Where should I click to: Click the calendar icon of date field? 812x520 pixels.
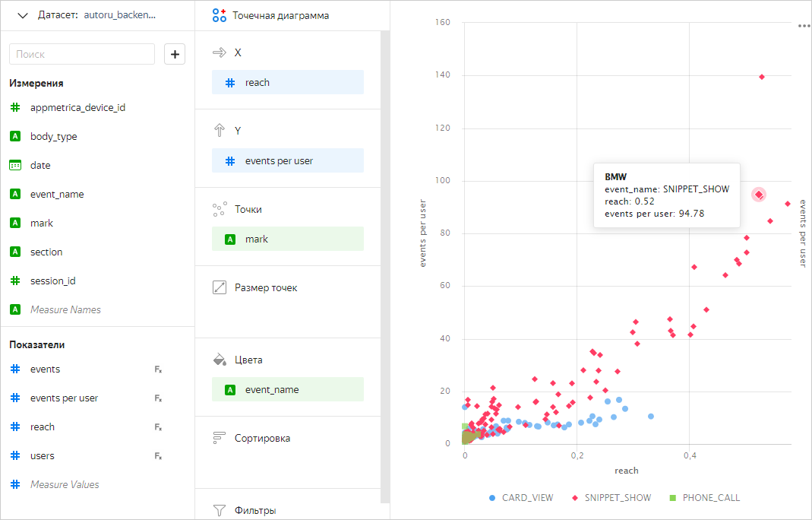click(14, 166)
